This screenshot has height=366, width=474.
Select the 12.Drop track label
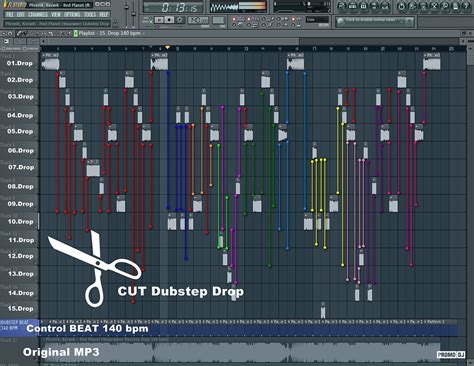[21, 256]
